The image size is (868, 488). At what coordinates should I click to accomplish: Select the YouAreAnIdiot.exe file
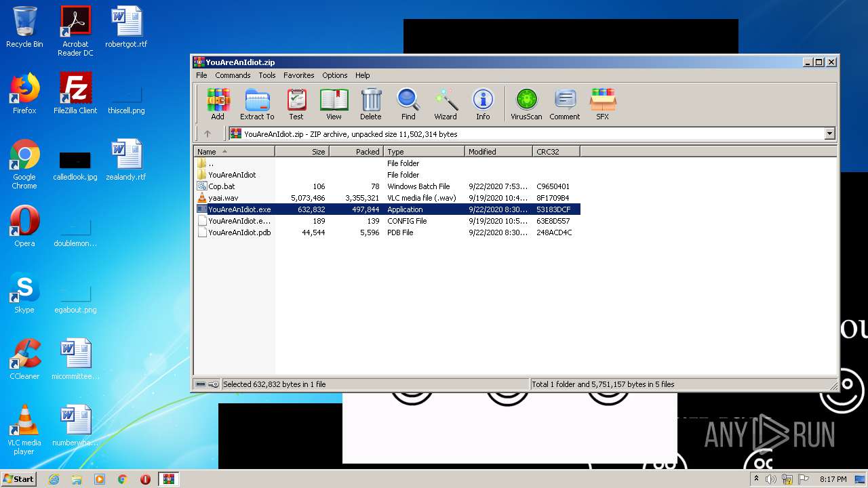387,209
